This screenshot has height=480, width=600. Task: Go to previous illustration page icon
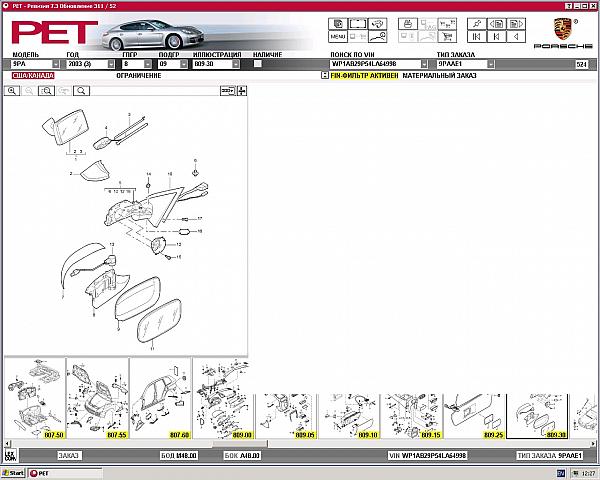tap(496, 24)
